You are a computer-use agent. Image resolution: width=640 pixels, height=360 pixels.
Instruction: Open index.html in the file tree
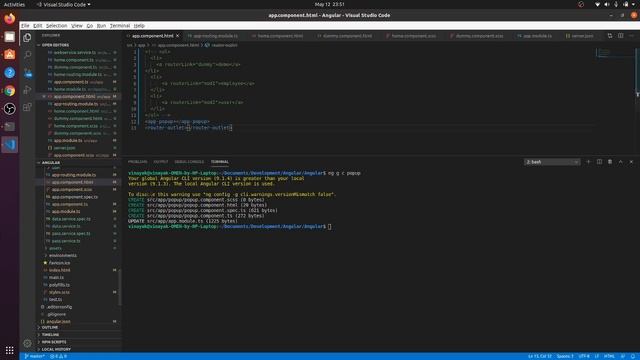60,270
